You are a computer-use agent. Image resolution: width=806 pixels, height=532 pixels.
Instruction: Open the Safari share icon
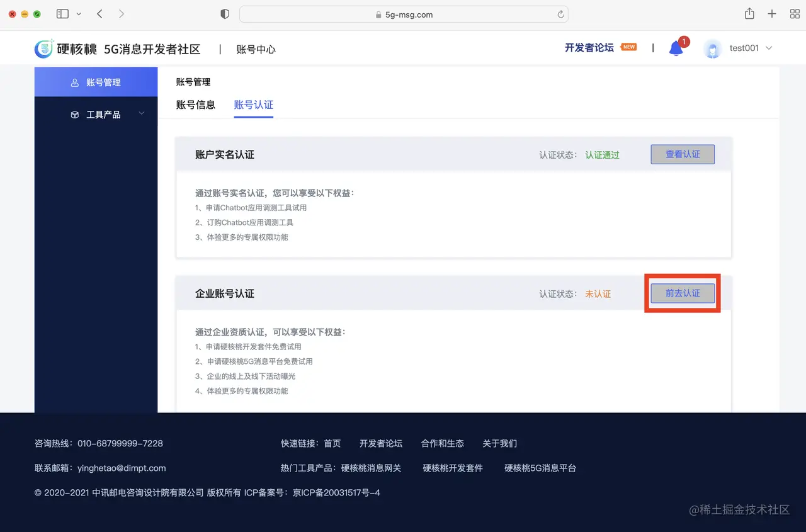point(749,13)
